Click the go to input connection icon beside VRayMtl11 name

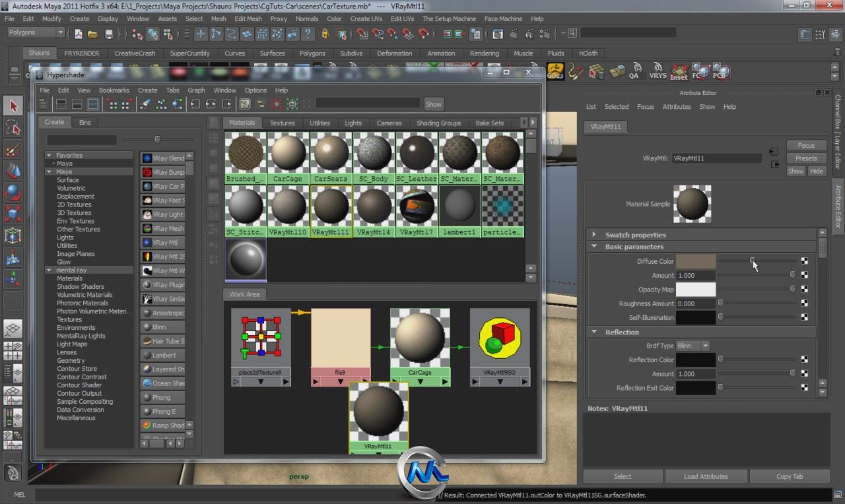(x=774, y=152)
